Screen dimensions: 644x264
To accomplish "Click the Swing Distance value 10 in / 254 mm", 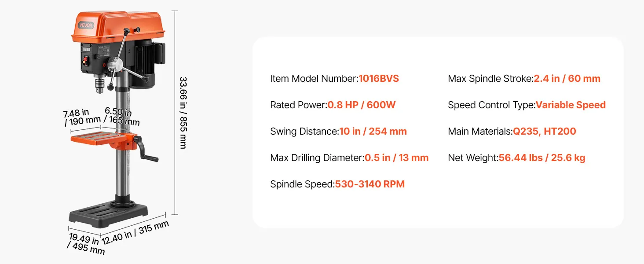I will [x=373, y=132].
